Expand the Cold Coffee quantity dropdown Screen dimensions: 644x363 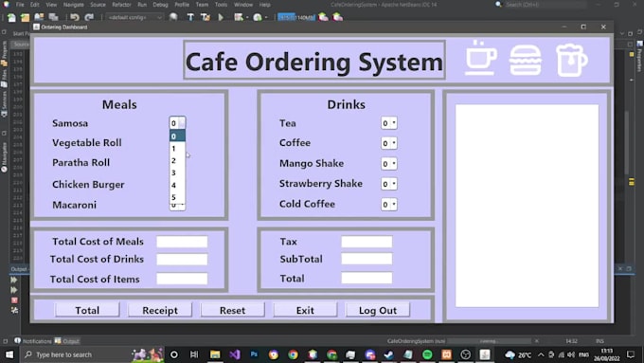coord(389,205)
